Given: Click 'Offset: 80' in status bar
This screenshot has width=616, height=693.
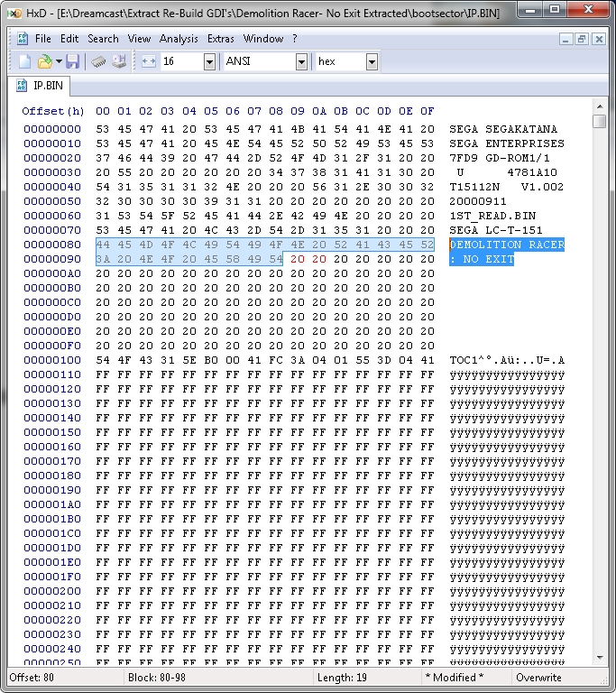Looking at the screenshot, I should (x=32, y=678).
